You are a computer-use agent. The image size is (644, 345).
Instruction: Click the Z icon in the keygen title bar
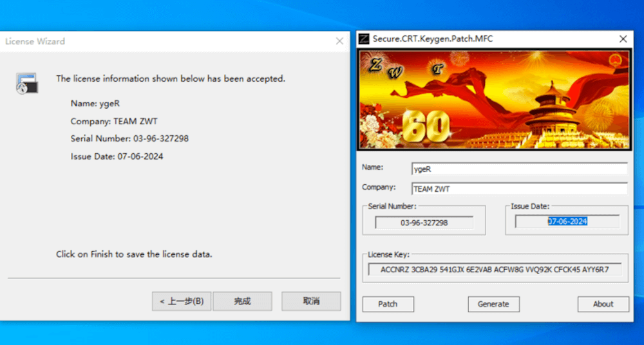tap(364, 39)
